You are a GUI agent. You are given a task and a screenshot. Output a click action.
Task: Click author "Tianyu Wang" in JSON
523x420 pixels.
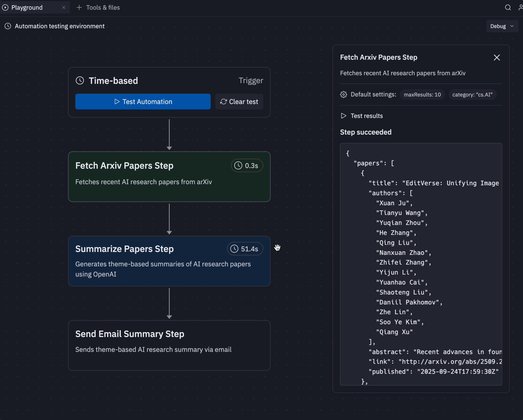(x=402, y=213)
